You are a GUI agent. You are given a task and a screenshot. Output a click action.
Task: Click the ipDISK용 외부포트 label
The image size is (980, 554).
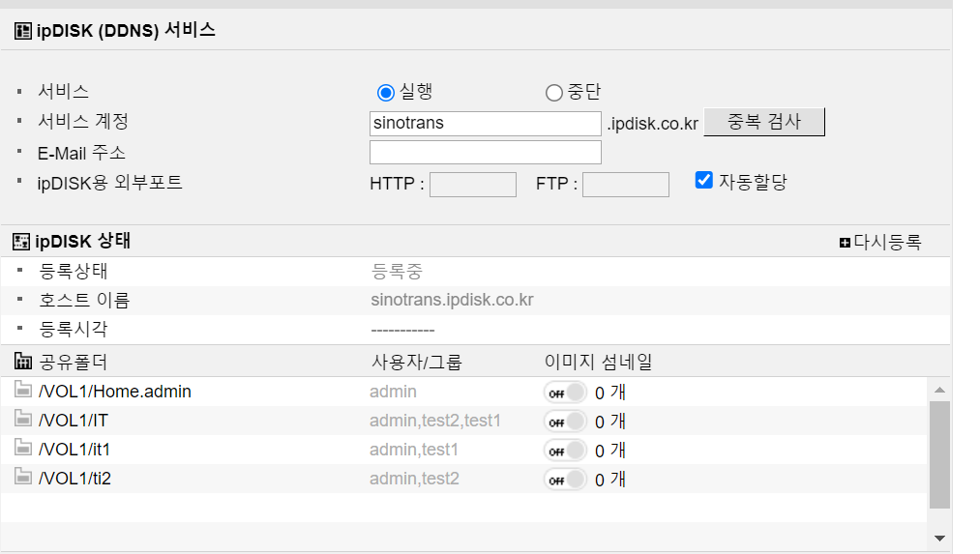pos(110,183)
